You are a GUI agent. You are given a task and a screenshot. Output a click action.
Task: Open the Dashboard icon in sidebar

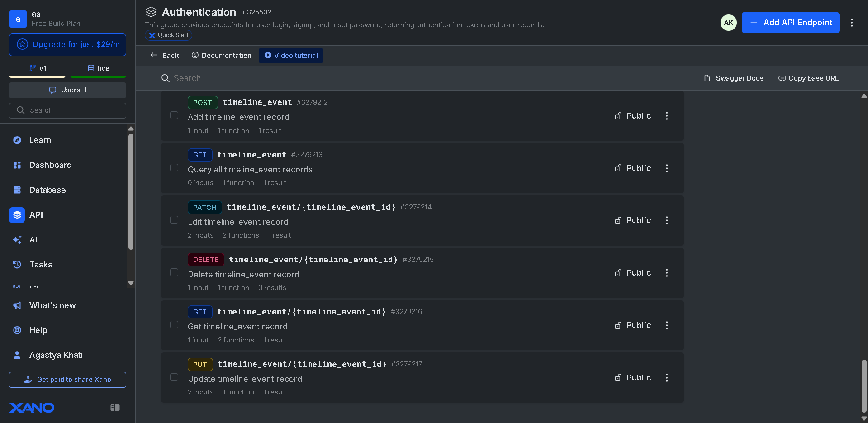coord(17,165)
